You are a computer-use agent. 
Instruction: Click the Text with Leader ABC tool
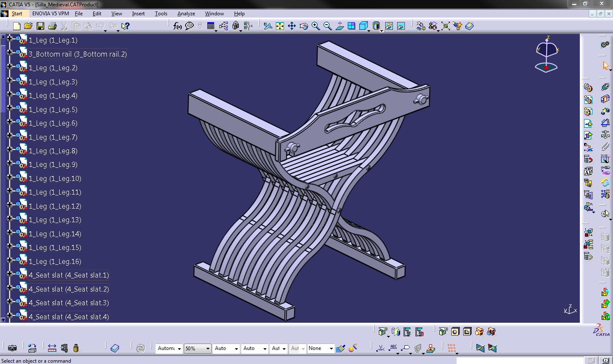pyautogui.click(x=393, y=348)
